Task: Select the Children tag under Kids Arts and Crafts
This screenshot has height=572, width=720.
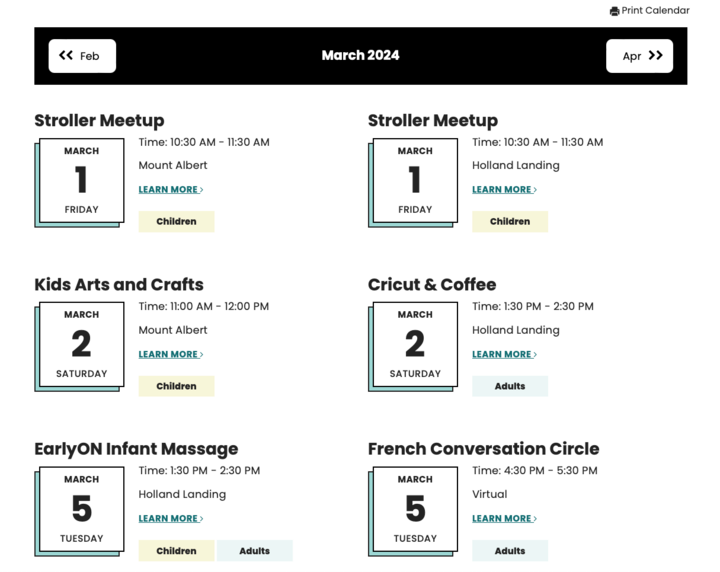Action: click(x=176, y=386)
